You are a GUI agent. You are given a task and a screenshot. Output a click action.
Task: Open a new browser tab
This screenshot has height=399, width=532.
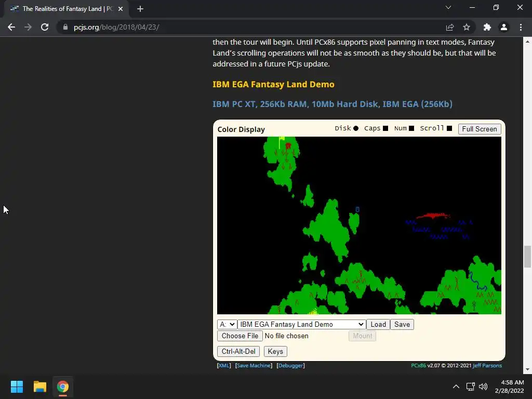pos(140,9)
